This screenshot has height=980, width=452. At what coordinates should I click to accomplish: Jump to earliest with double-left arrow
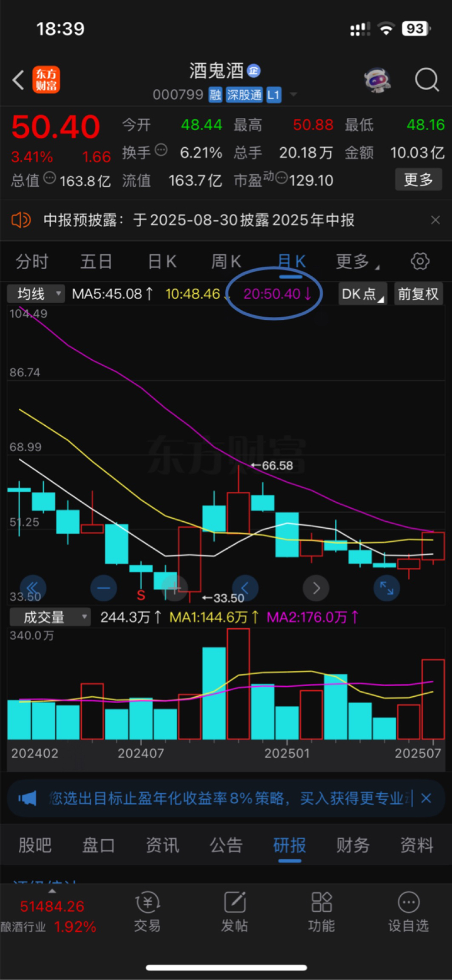pos(32,588)
